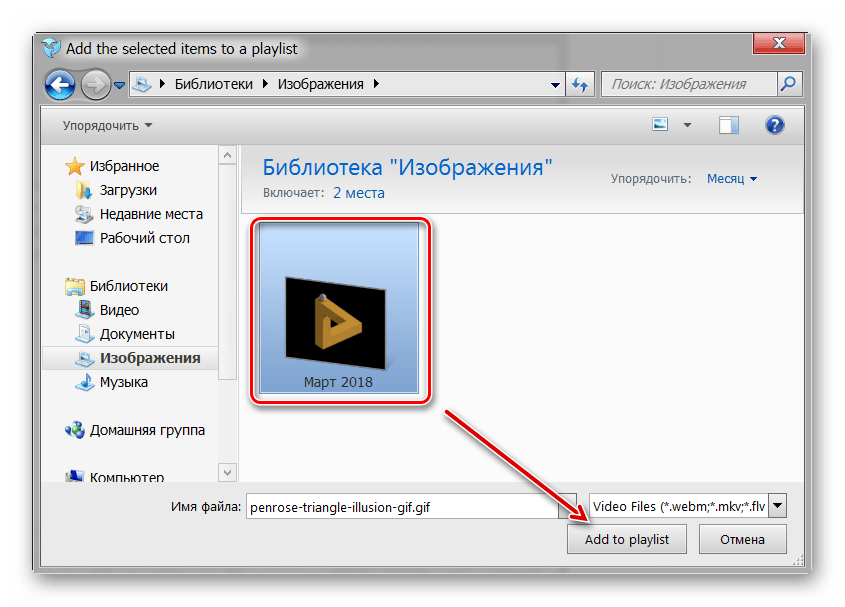Click the Отмена button
Screen dimensions: 845x607
click(x=743, y=539)
